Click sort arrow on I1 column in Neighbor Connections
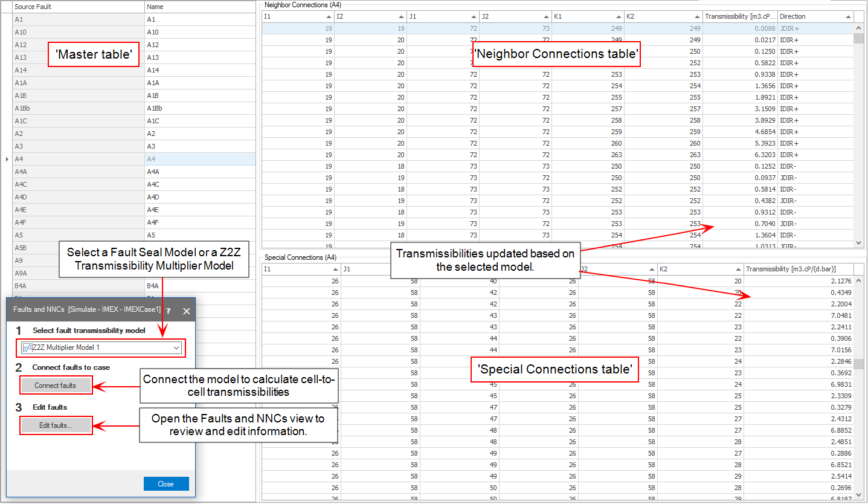 (x=328, y=17)
